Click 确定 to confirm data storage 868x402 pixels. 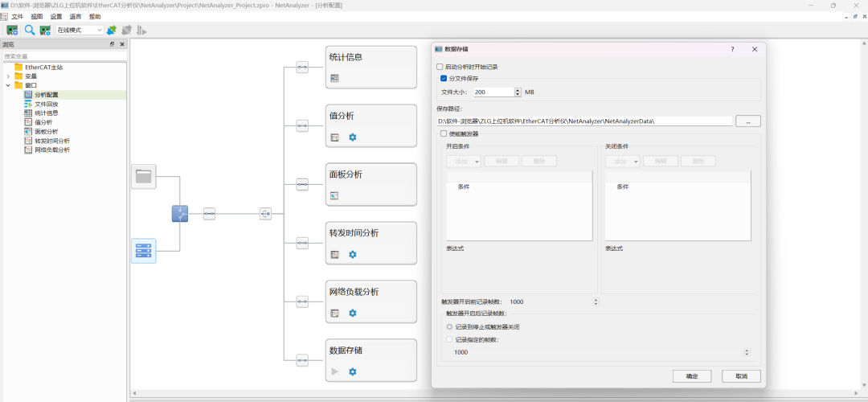(692, 376)
